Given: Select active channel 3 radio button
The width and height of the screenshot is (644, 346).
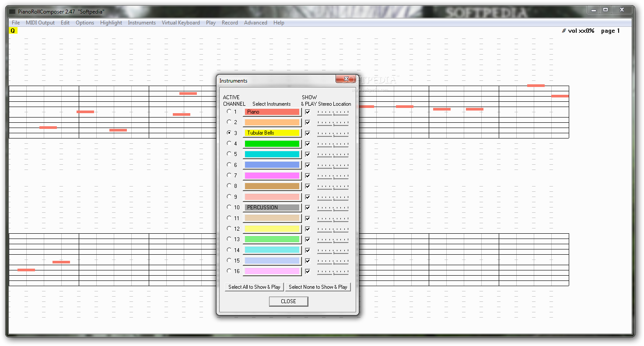Looking at the screenshot, I should [229, 132].
